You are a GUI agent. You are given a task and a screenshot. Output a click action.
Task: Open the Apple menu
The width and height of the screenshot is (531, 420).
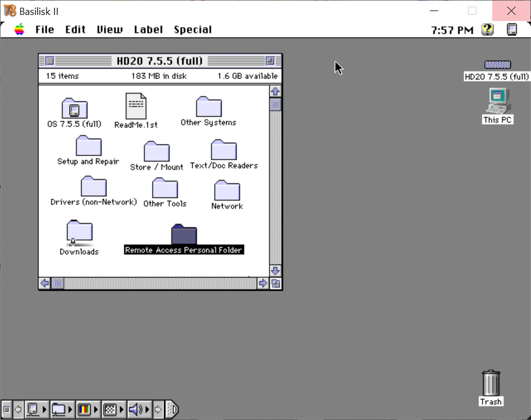click(19, 29)
